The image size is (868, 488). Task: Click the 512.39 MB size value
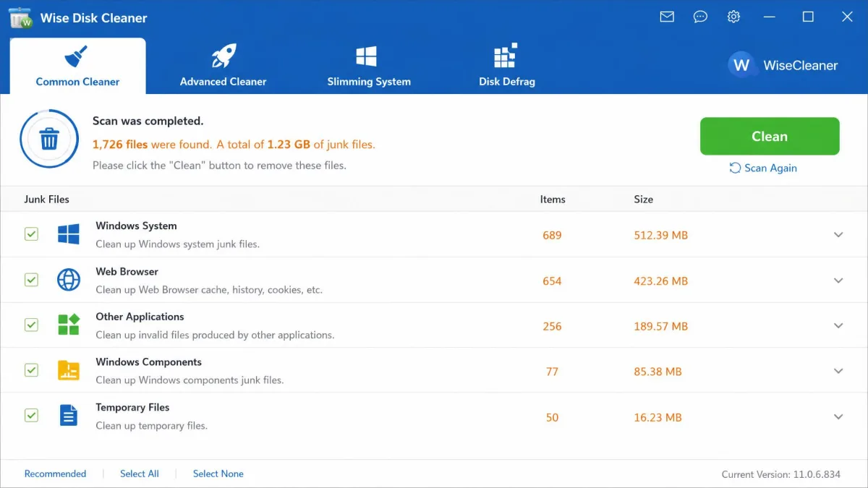coord(660,235)
